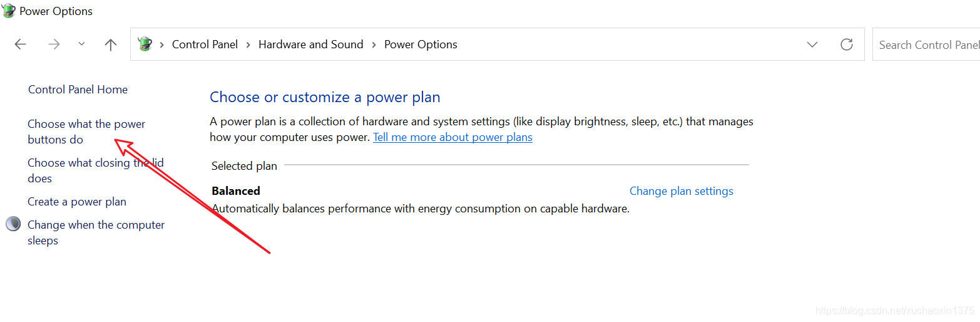Expand chevron after Control Panel breadcrumb
Viewport: 980px width, 322px height.
248,44
